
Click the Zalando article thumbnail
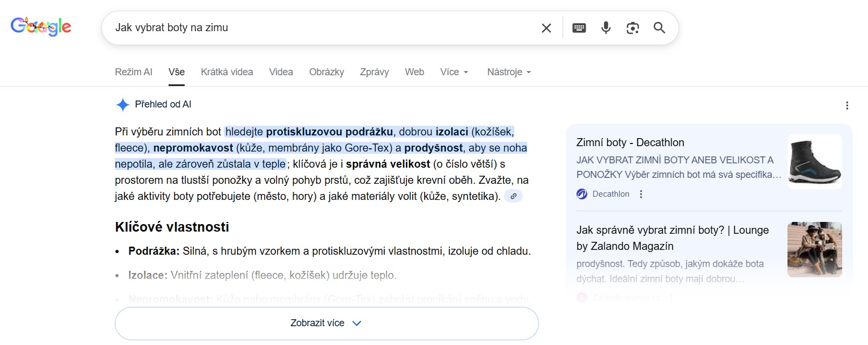pos(815,249)
